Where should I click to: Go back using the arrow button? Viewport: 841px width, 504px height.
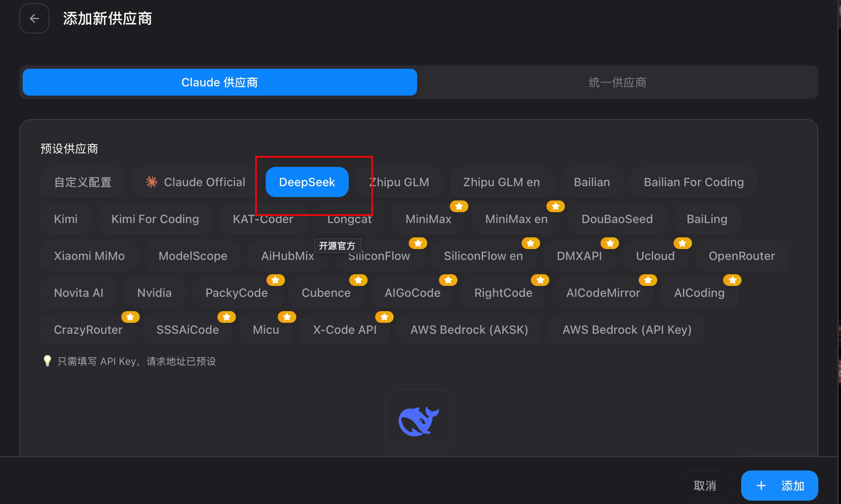coord(34,18)
